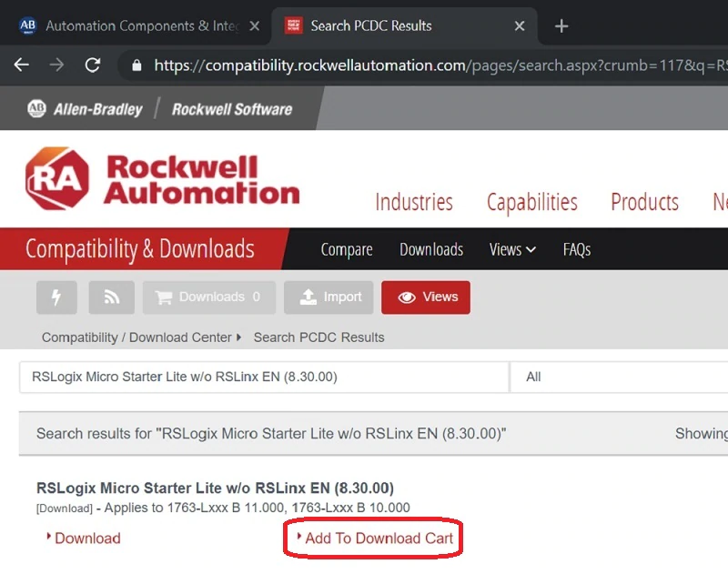Click the AB favicon on first tab
Screen dimensions: 728x574
click(27, 25)
